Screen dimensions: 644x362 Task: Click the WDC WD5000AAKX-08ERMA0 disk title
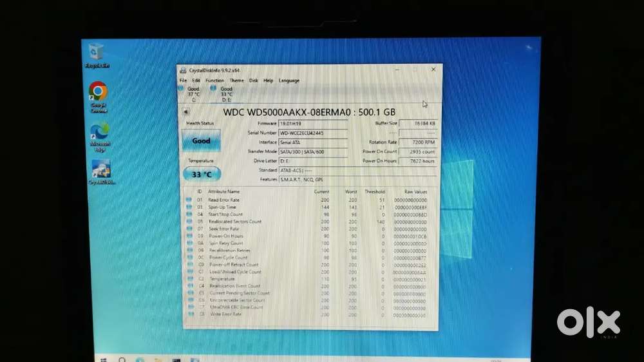point(309,112)
